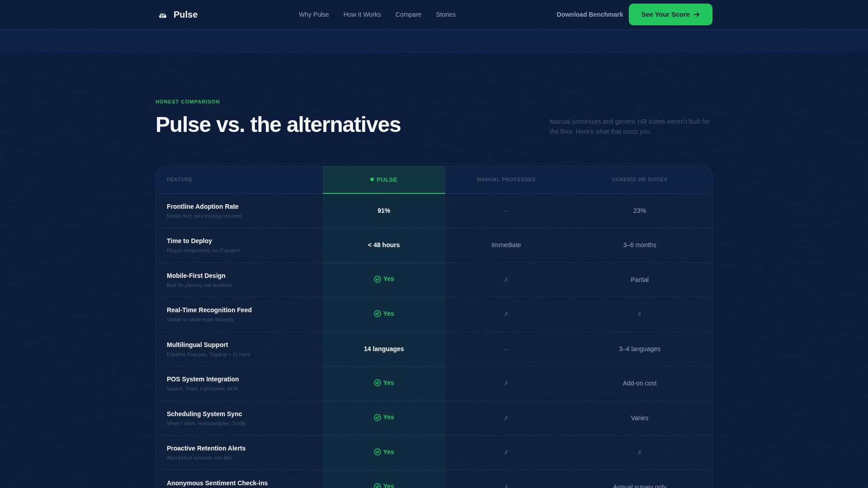Click the checkmark icon for Real-Time Recognition Feed
Viewport: 868px width, 488px height.
click(x=377, y=314)
